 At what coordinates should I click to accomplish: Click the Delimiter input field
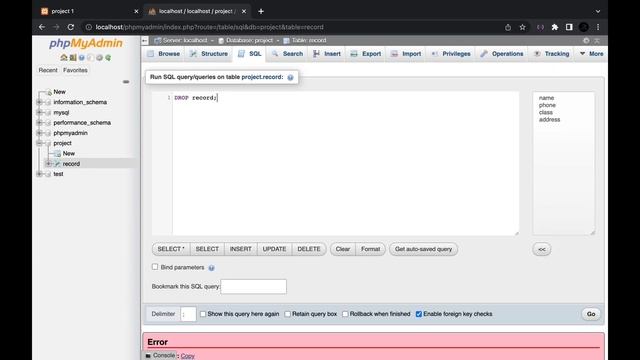point(188,314)
